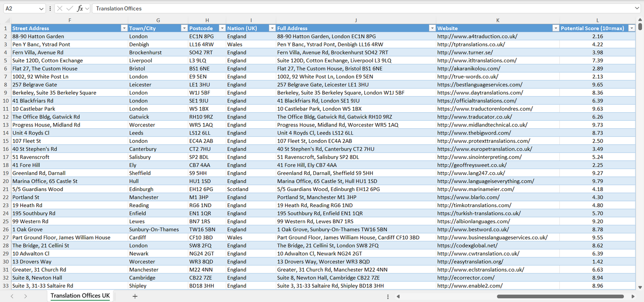This screenshot has height=302, width=644.
Task: Expand the formula bar with the chevron
Action: [x=637, y=8]
